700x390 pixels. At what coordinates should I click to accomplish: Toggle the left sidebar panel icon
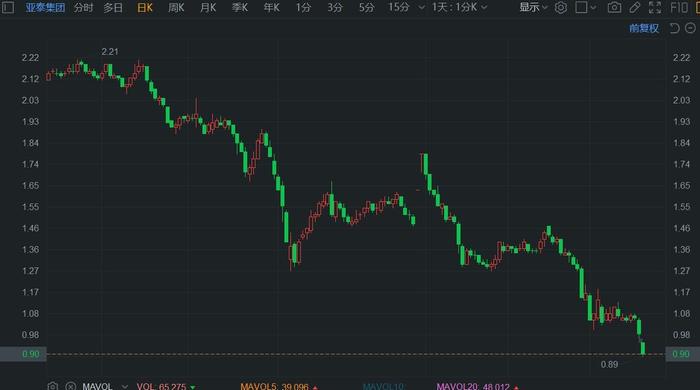[x=8, y=8]
